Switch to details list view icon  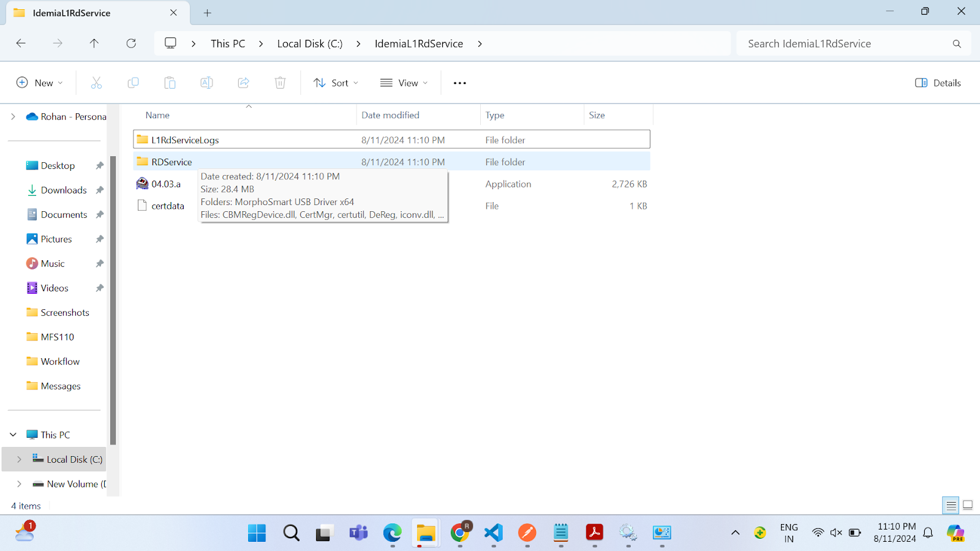point(951,506)
